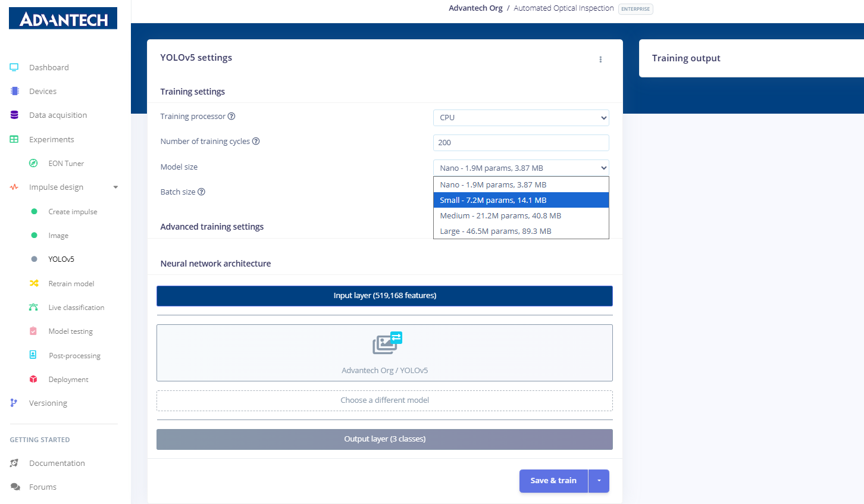Click the gray dot next to YOLOv5
864x504 pixels.
click(x=34, y=259)
